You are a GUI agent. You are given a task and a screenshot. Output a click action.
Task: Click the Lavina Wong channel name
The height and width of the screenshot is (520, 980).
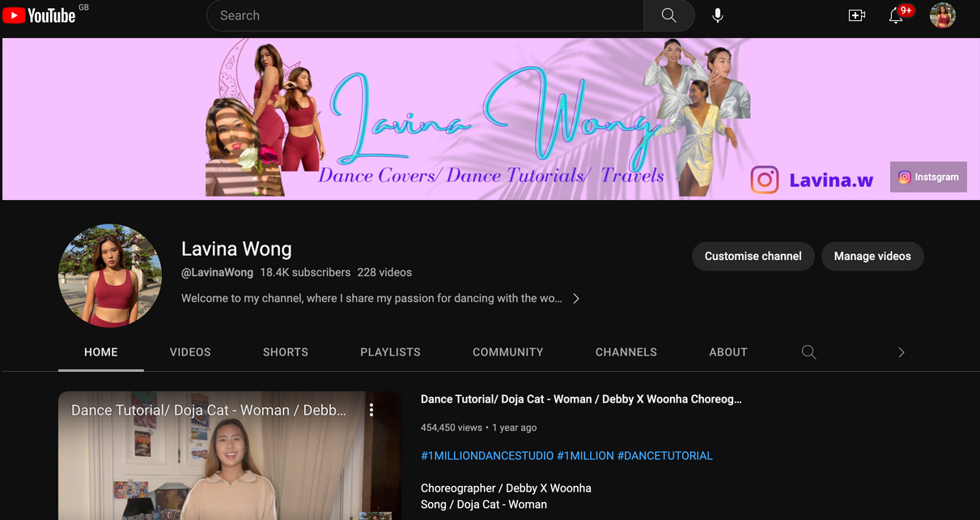[236, 249]
